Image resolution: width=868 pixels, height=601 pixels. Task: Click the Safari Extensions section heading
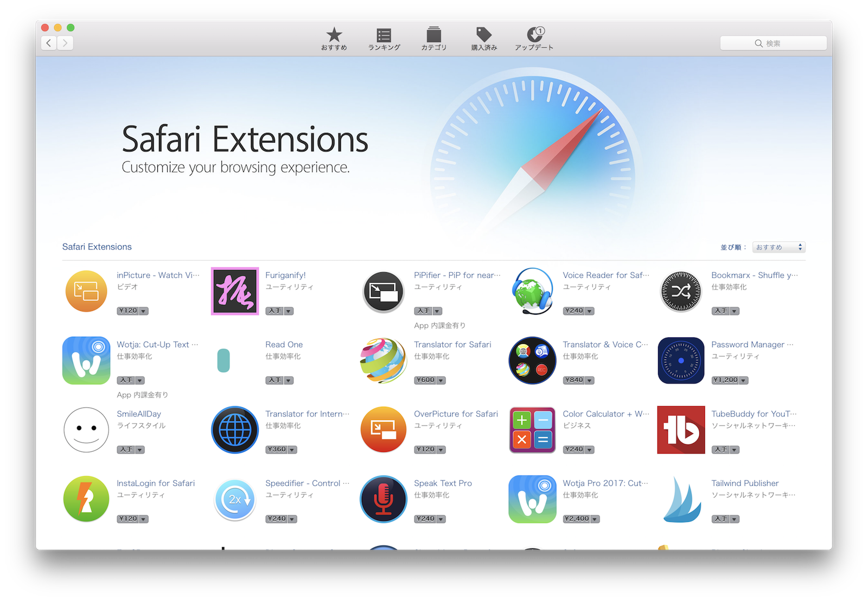97,247
